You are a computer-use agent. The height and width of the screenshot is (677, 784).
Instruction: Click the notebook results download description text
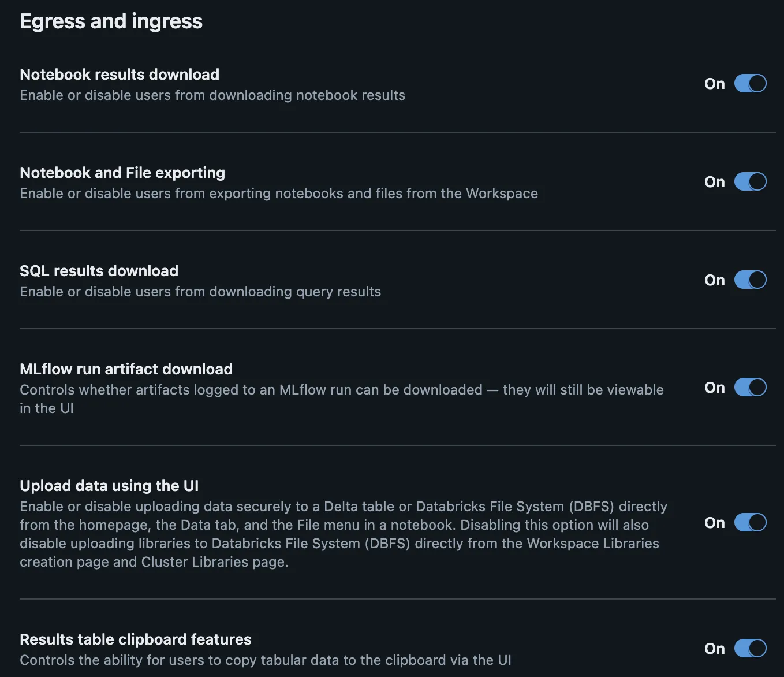coord(212,95)
